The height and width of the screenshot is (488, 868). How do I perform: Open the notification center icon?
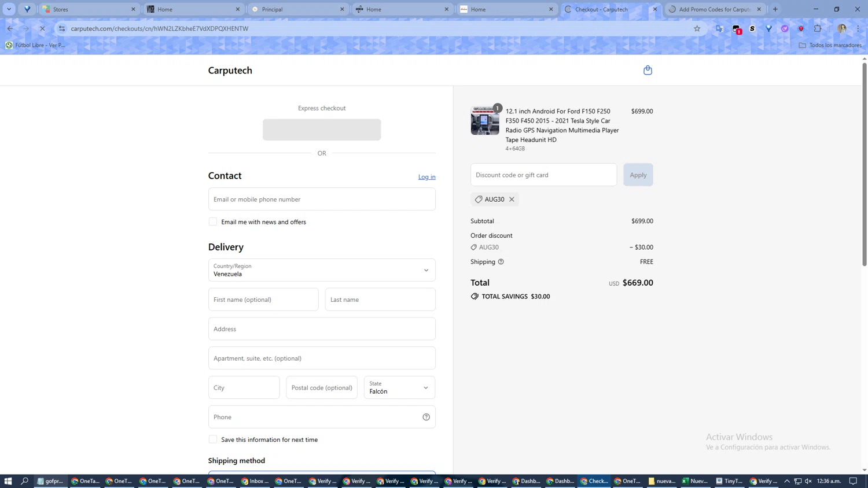[854, 481]
